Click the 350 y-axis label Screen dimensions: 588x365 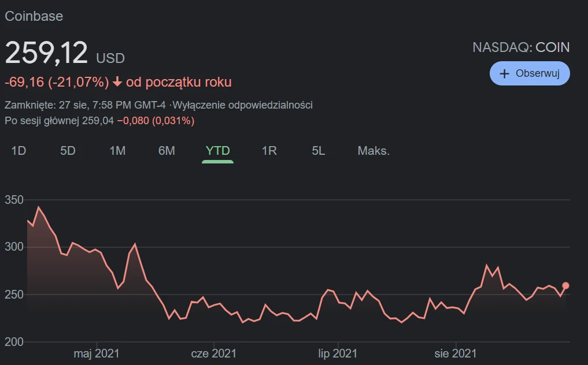(x=14, y=200)
